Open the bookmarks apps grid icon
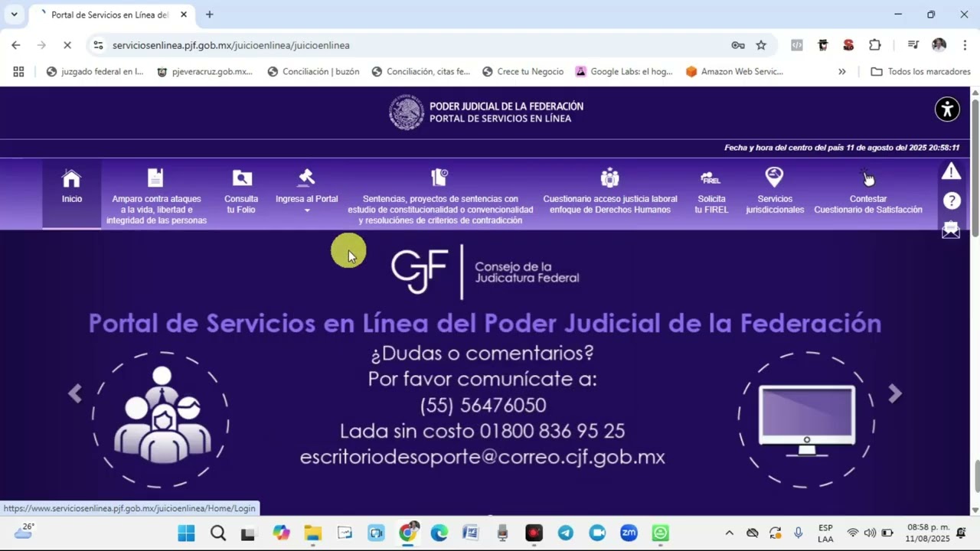Viewport: 980px width, 551px height. pyautogui.click(x=18, y=71)
